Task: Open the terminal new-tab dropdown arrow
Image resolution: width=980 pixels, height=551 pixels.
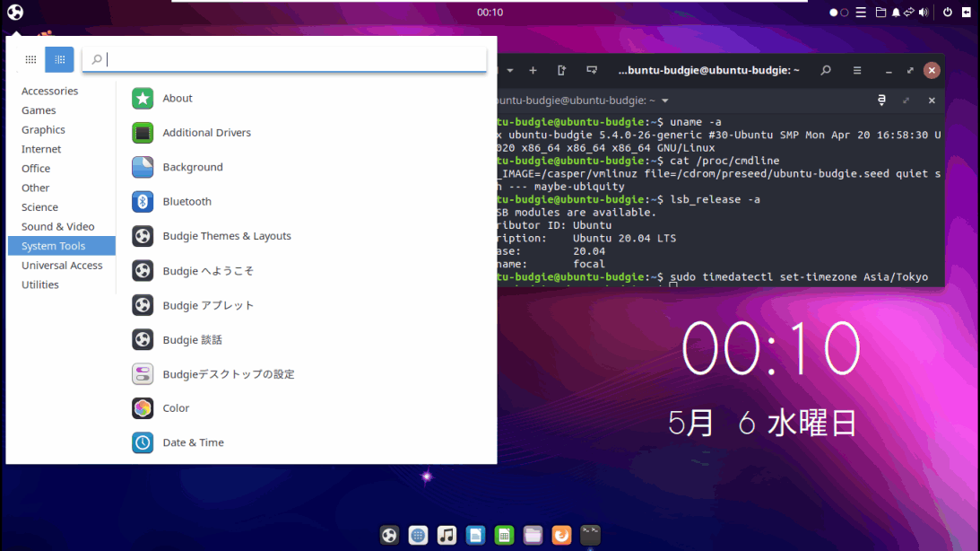Action: click(x=510, y=71)
